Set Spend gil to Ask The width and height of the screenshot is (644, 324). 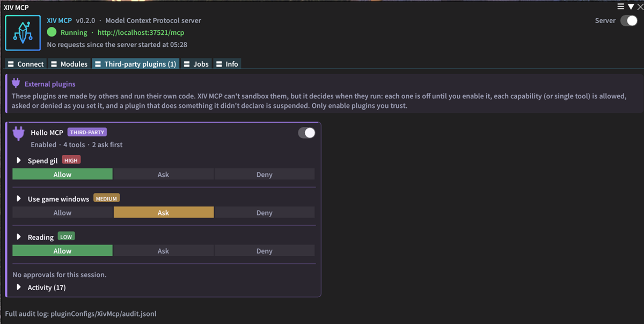[163, 174]
